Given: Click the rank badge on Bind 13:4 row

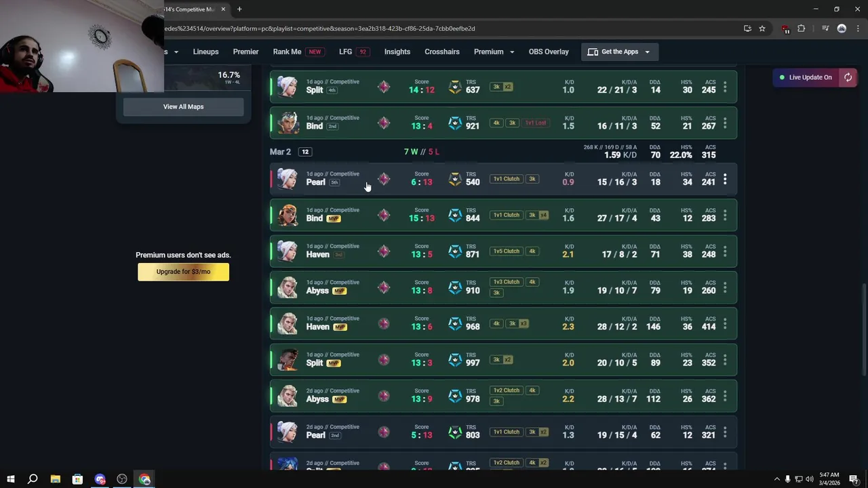Looking at the screenshot, I should tap(384, 123).
